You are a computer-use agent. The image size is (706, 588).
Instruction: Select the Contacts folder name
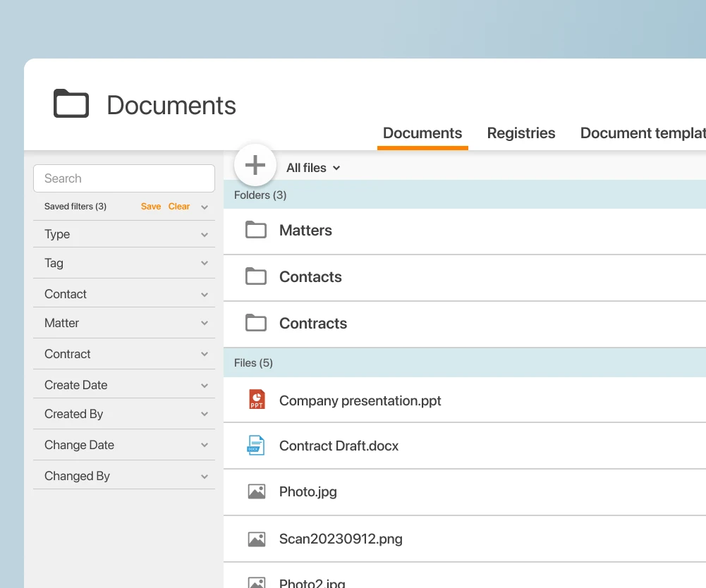pyautogui.click(x=310, y=276)
